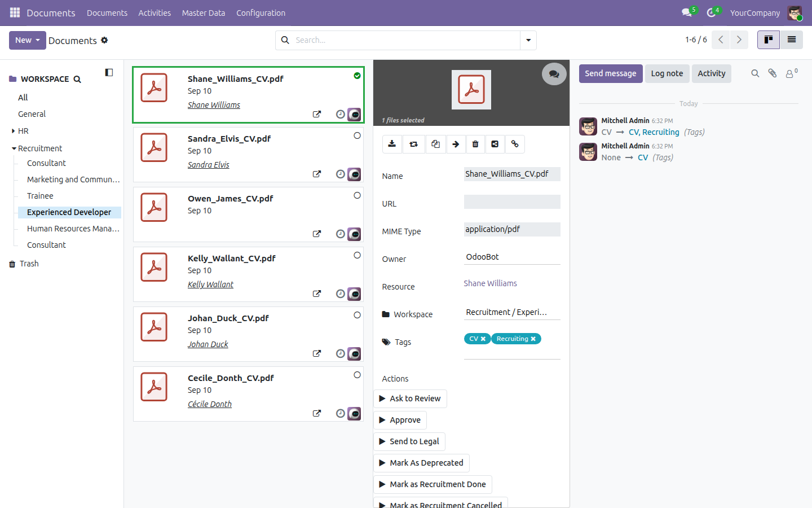This screenshot has width=812, height=508.
Task: Open the Workspace field dropdown
Action: [x=512, y=312]
